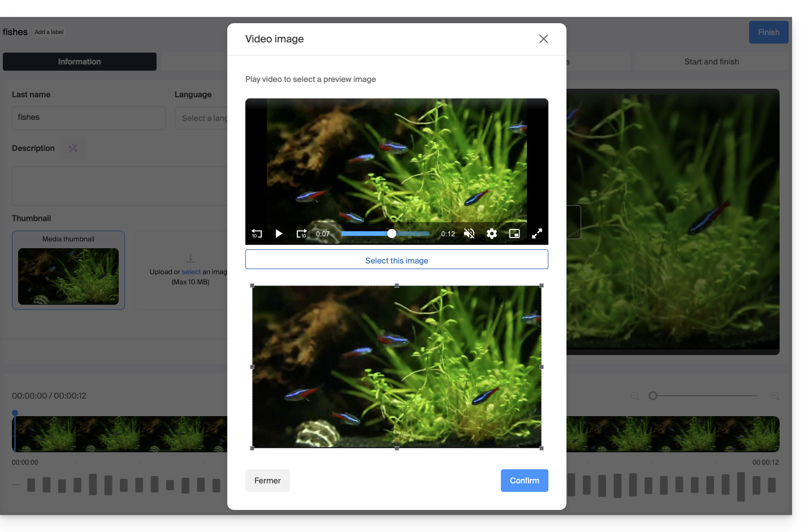The width and height of the screenshot is (809, 532).
Task: Select the Media thumbnail preview
Action: pos(68,276)
